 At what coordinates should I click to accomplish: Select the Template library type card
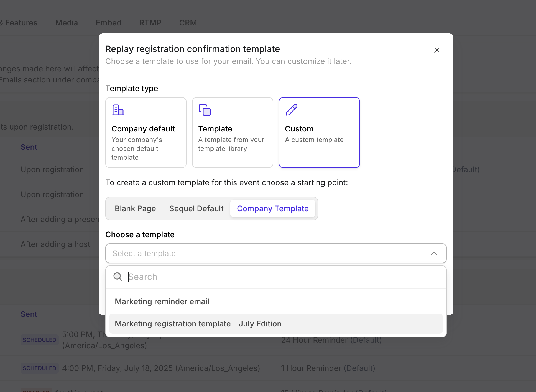coord(233,133)
